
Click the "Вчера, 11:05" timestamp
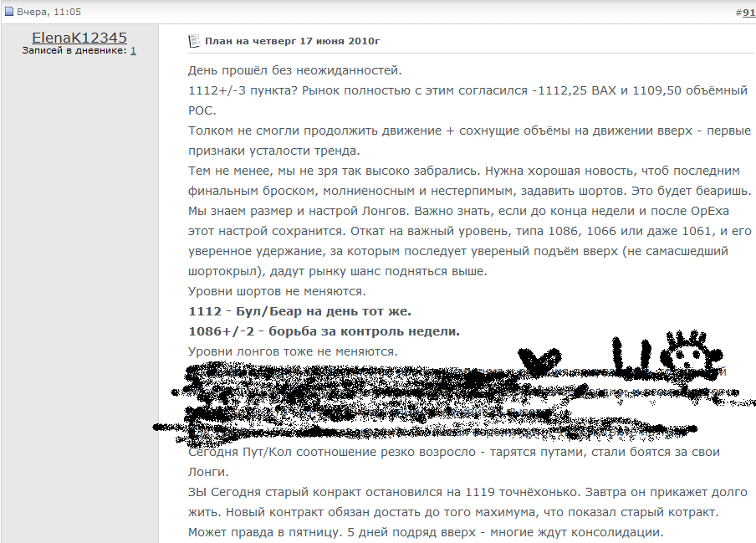click(x=46, y=13)
